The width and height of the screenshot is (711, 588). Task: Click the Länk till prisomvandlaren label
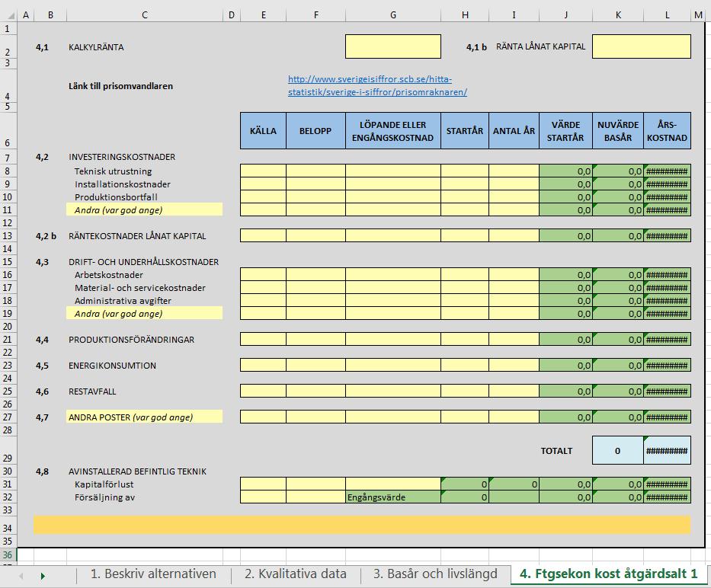(120, 85)
